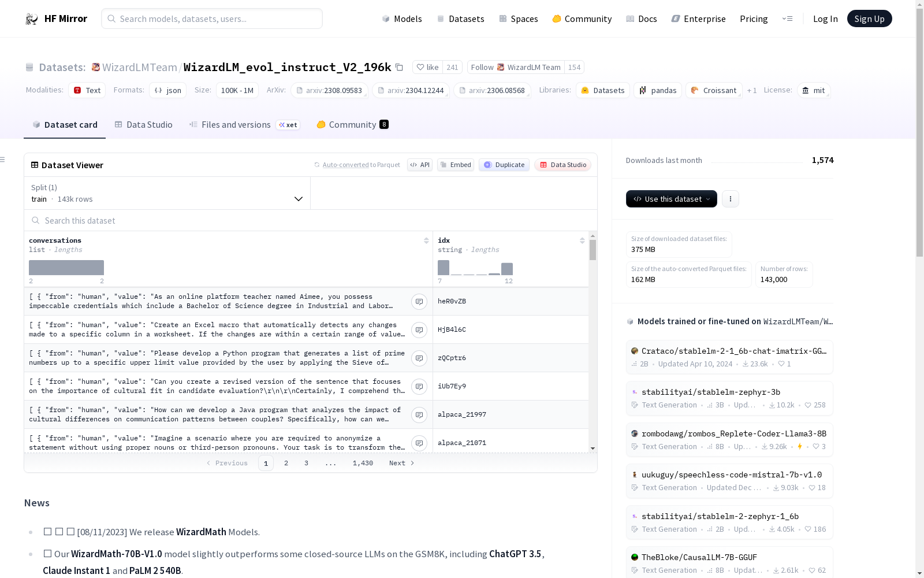Focus the Search this dataset field
The height and width of the screenshot is (578, 924).
pos(311,220)
